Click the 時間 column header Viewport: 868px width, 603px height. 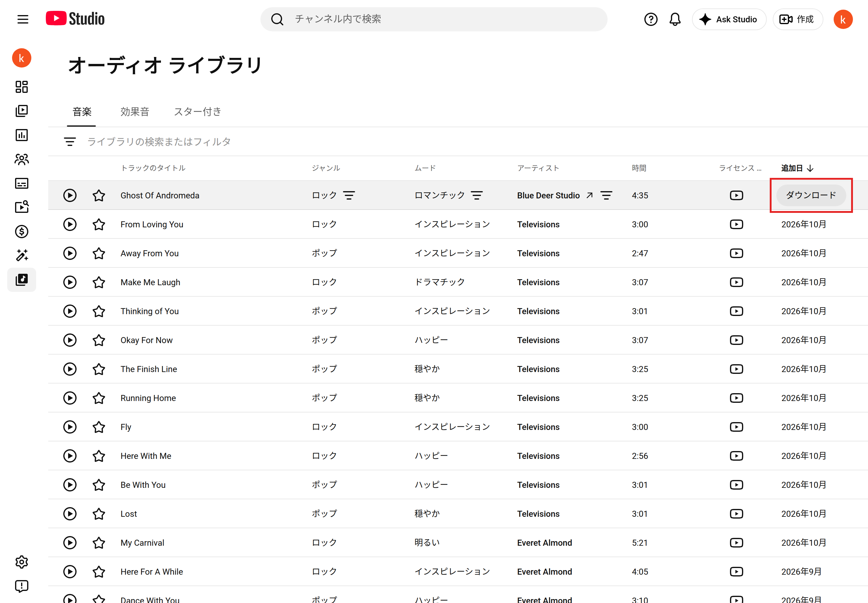(639, 168)
